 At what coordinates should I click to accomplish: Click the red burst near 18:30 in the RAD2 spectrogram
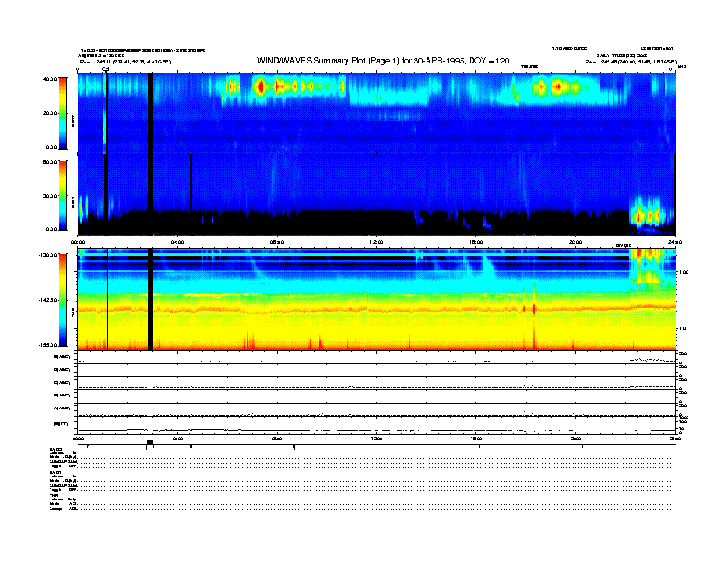point(540,87)
